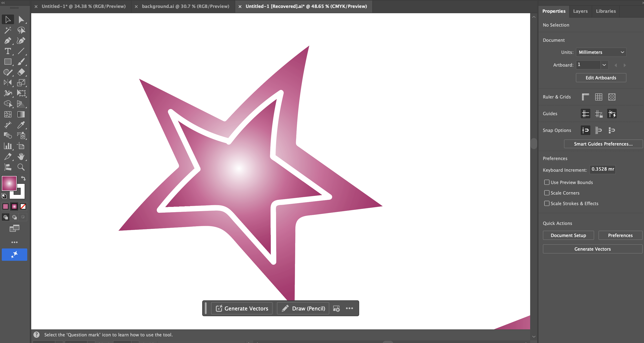The width and height of the screenshot is (644, 343).
Task: Open Document Setup from Quick Actions
Action: click(x=568, y=235)
